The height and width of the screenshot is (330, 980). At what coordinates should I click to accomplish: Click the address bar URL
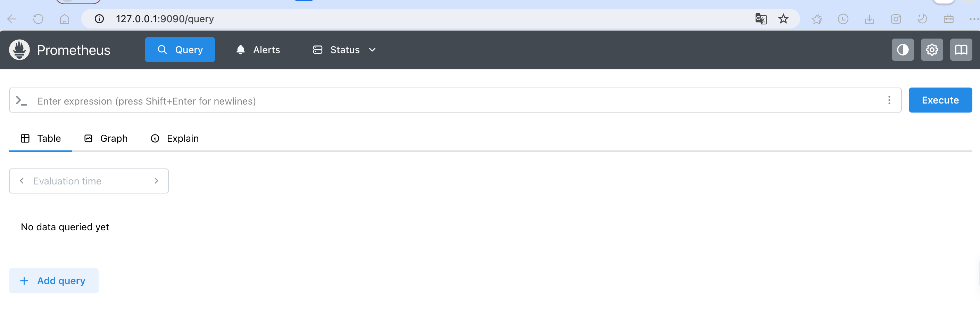pyautogui.click(x=165, y=19)
